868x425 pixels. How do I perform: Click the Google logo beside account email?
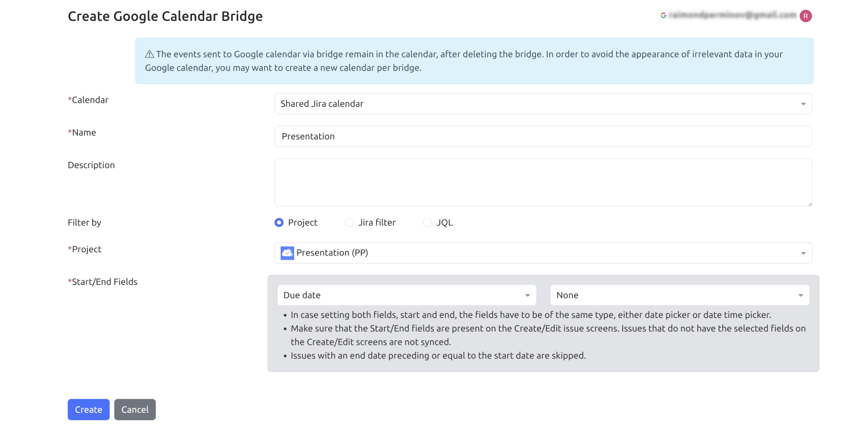tap(663, 16)
